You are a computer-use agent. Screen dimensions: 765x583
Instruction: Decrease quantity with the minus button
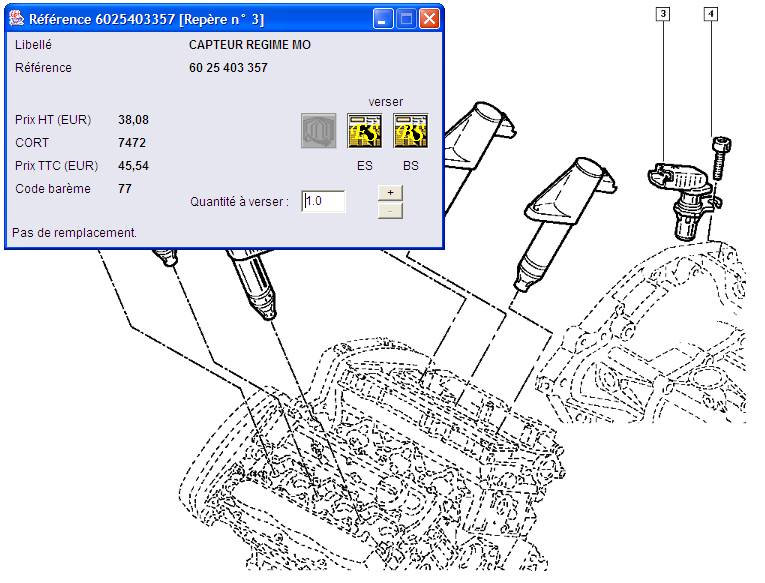(391, 210)
